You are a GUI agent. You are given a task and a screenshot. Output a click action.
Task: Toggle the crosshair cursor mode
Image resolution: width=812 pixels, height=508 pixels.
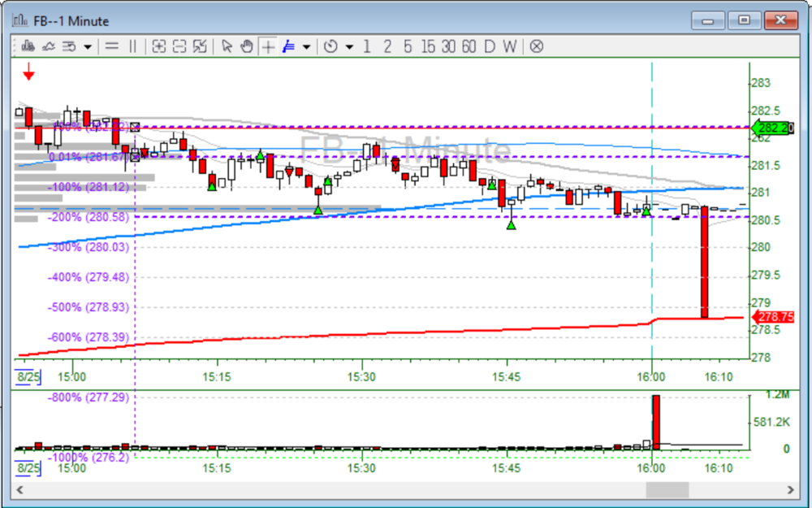267,46
